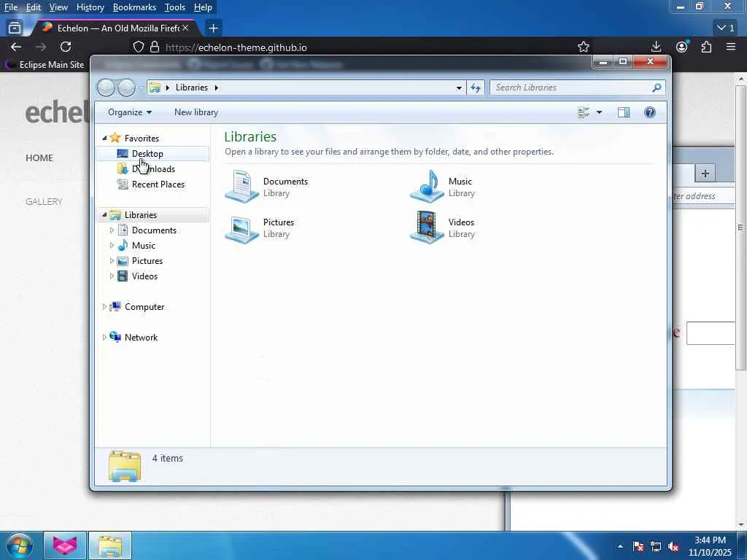The height and width of the screenshot is (560, 747).
Task: Expand the Network tree node arrow
Action: click(x=104, y=337)
